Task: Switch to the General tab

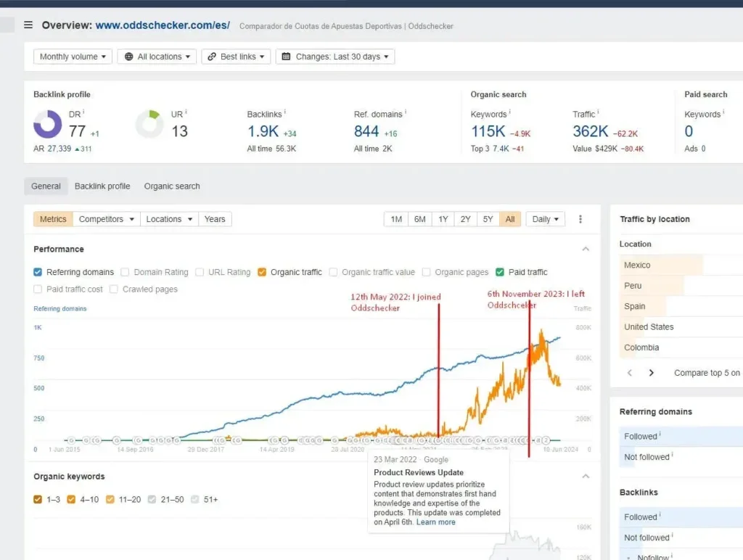Action: [x=46, y=186]
